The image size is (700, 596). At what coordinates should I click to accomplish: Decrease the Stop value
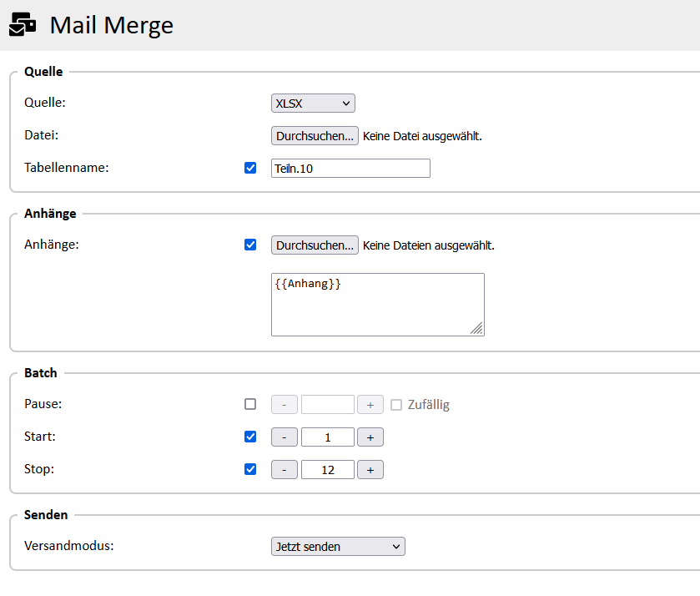[x=285, y=470]
